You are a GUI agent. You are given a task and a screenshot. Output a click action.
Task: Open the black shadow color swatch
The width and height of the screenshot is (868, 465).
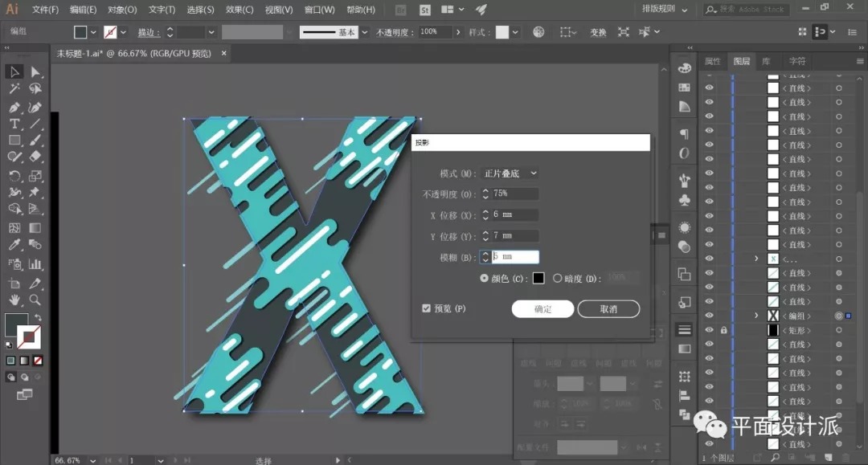(x=538, y=278)
